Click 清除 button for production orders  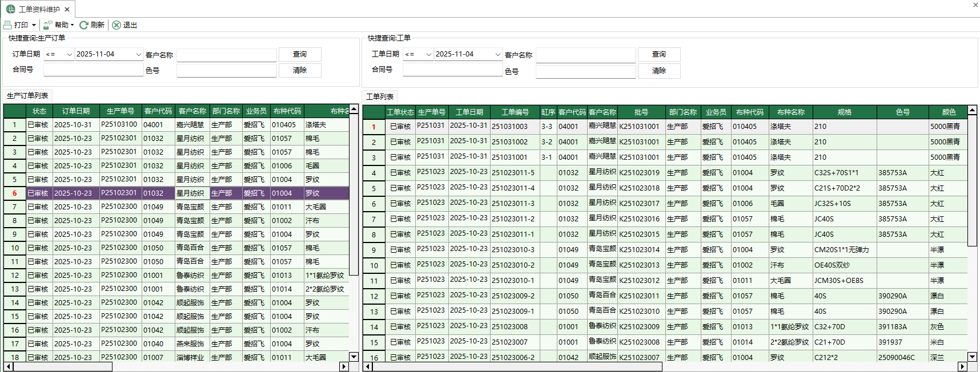click(x=300, y=70)
